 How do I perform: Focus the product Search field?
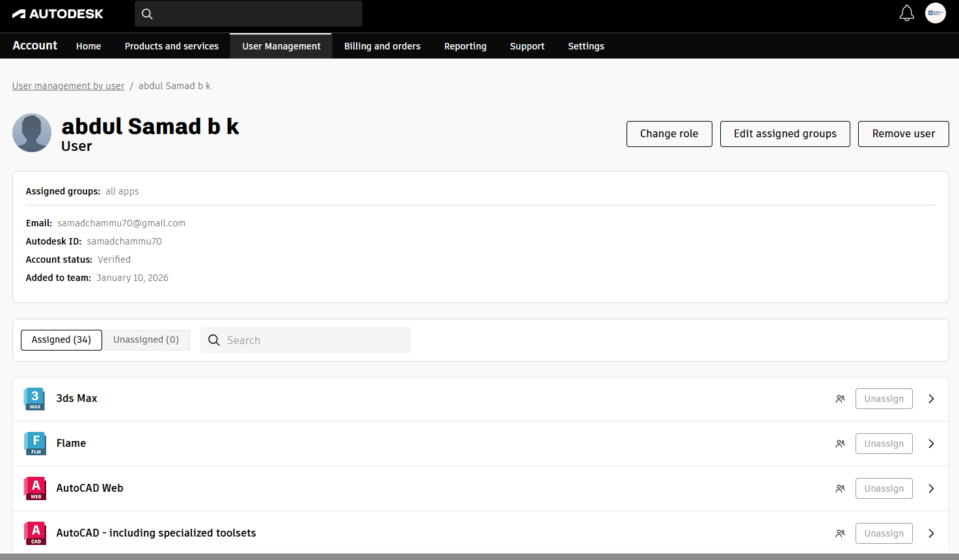click(x=306, y=340)
